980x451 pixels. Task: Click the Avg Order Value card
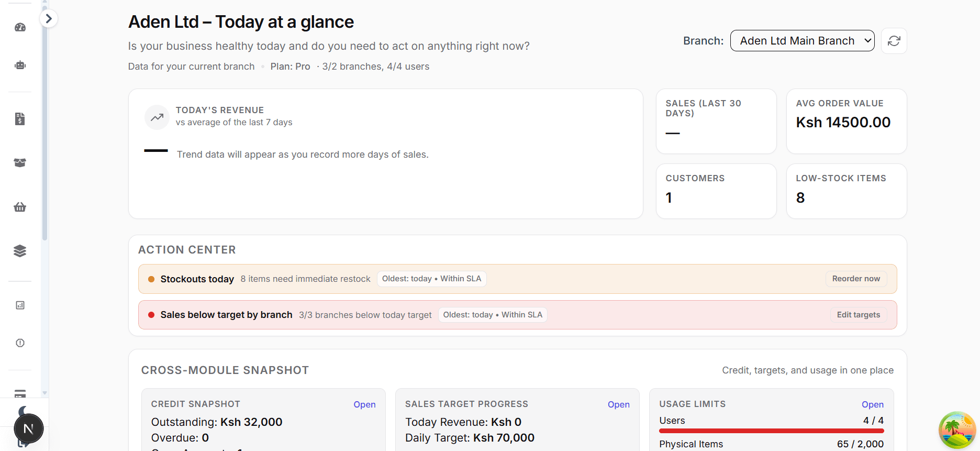[847, 121]
